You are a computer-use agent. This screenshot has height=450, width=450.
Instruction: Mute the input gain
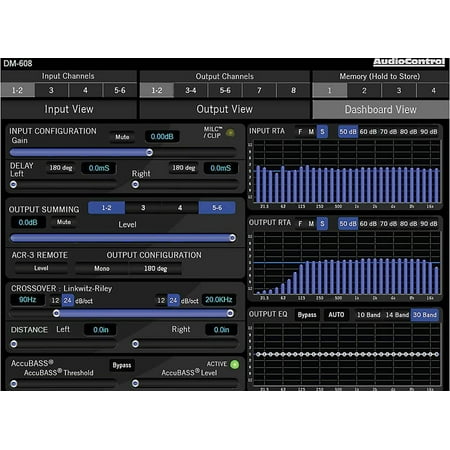[x=122, y=137]
